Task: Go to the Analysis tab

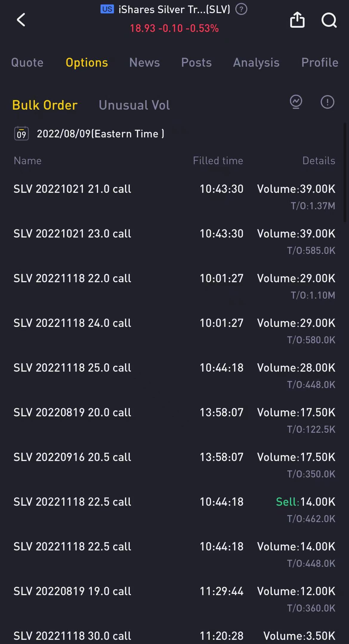Action: pyautogui.click(x=256, y=63)
